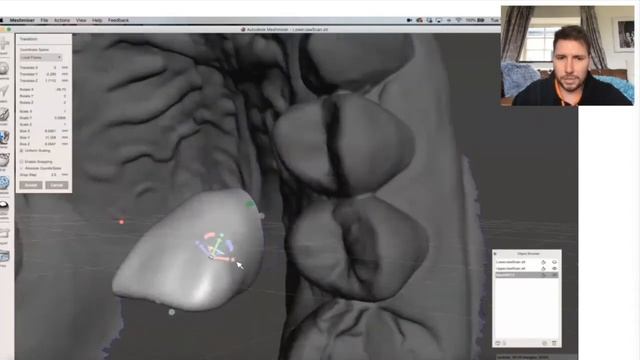Open the Meshmix tool in left toolbar
The width and height of the screenshot is (640, 360).
[4, 69]
